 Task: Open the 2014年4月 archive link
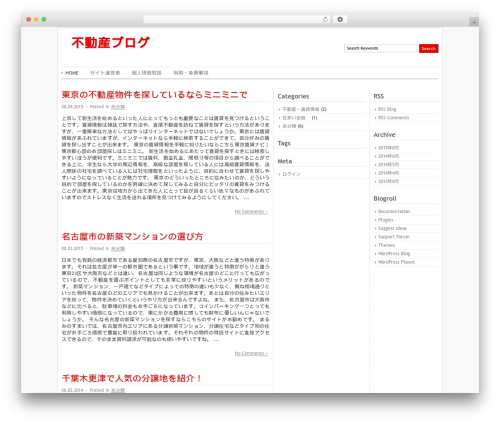pyautogui.click(x=388, y=173)
